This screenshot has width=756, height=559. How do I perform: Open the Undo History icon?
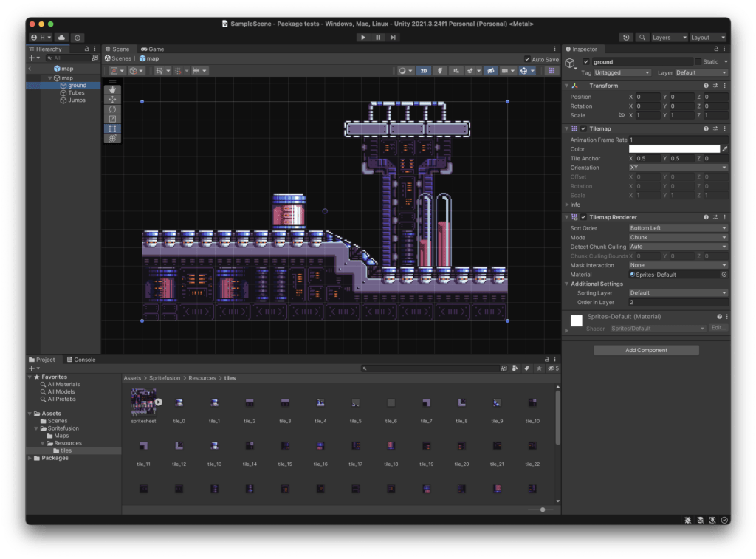tap(626, 38)
